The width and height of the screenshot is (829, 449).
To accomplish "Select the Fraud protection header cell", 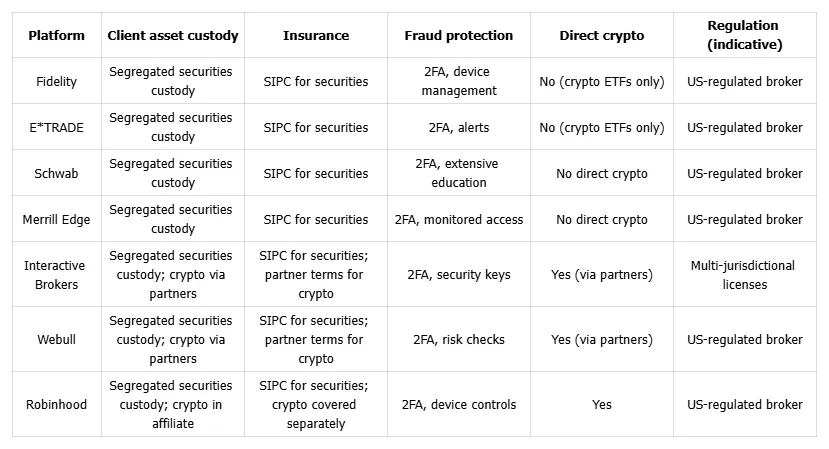I will [459, 36].
